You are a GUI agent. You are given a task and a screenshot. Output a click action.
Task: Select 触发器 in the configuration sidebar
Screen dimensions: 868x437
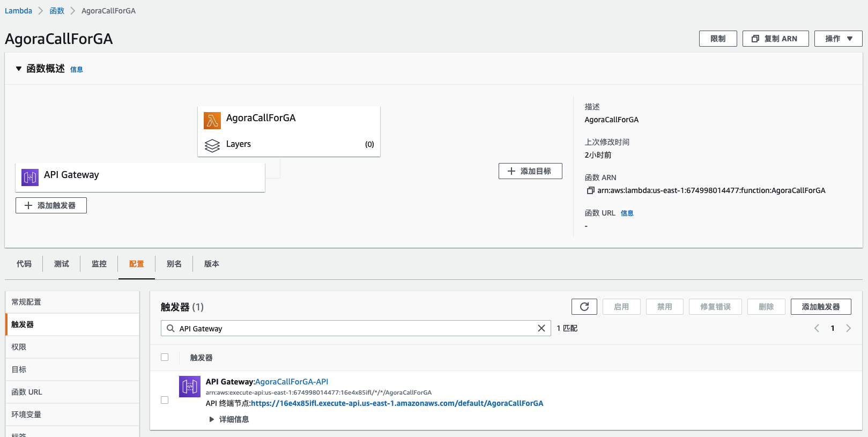[72, 324]
